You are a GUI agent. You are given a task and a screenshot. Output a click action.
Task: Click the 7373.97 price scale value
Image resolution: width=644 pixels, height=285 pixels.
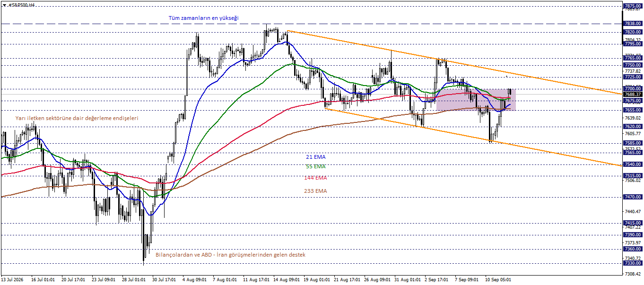coord(633,243)
